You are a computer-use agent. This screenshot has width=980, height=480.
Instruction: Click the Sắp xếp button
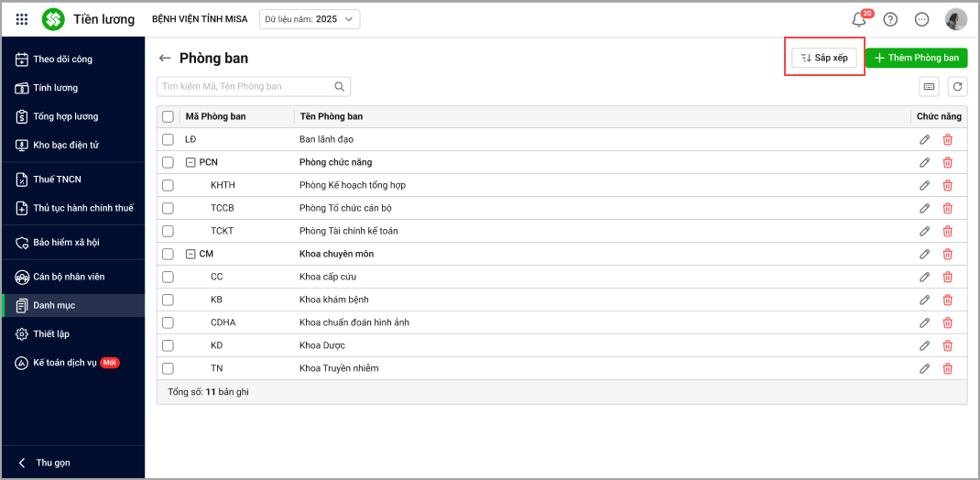(824, 58)
